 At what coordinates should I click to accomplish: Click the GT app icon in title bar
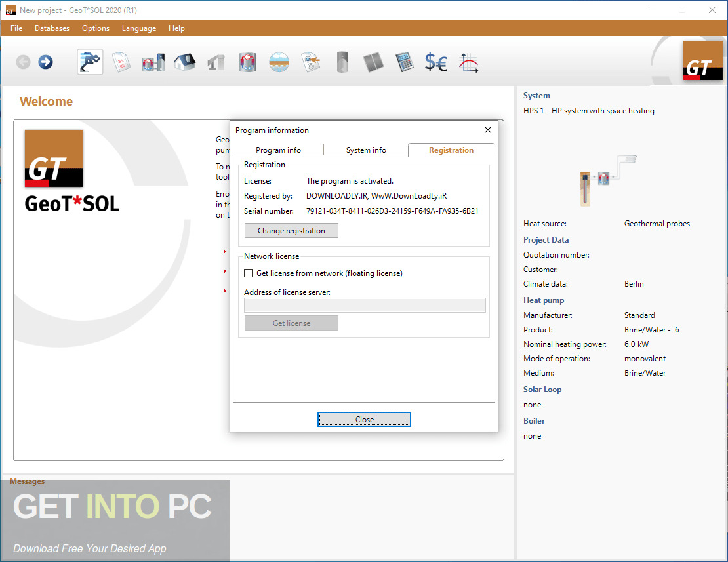point(10,10)
